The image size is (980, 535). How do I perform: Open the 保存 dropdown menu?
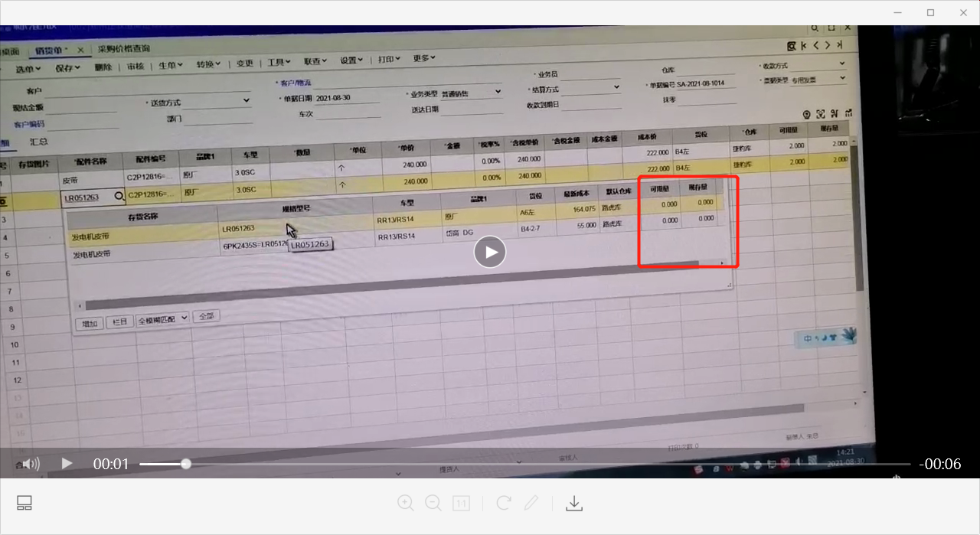(67, 67)
